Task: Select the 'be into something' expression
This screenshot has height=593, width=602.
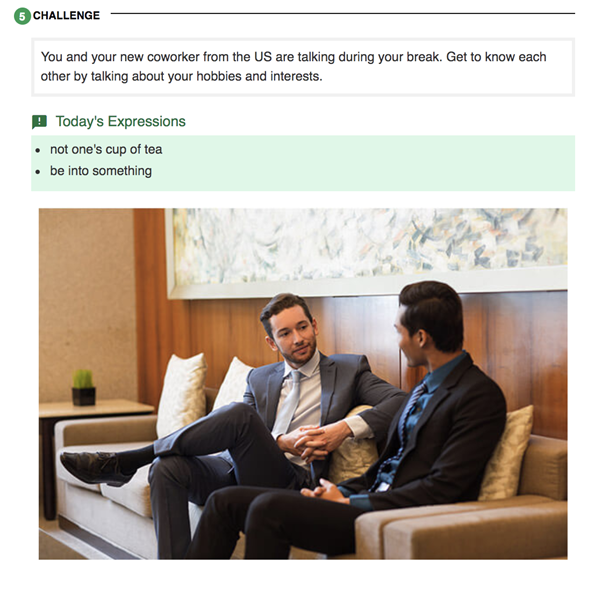Action: (x=101, y=171)
